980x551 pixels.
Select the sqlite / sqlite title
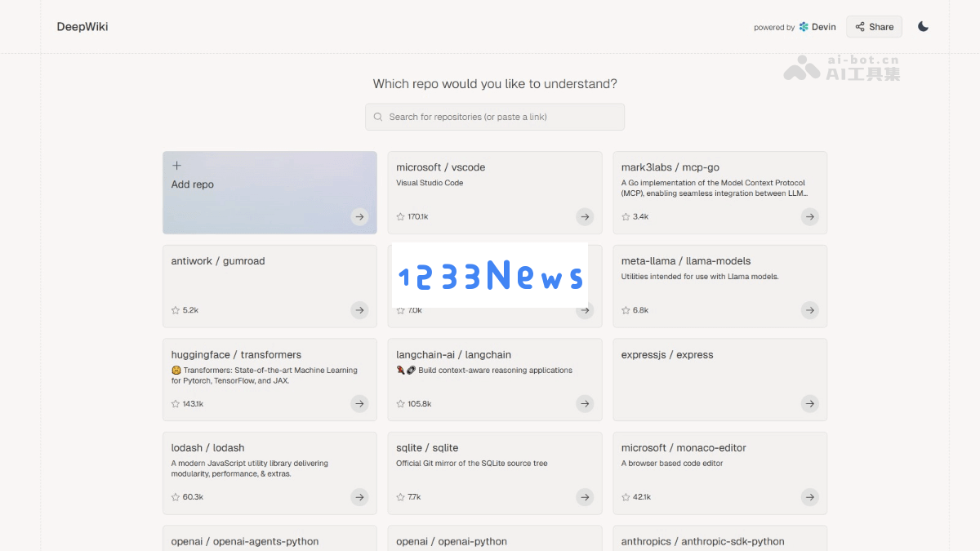click(x=427, y=448)
